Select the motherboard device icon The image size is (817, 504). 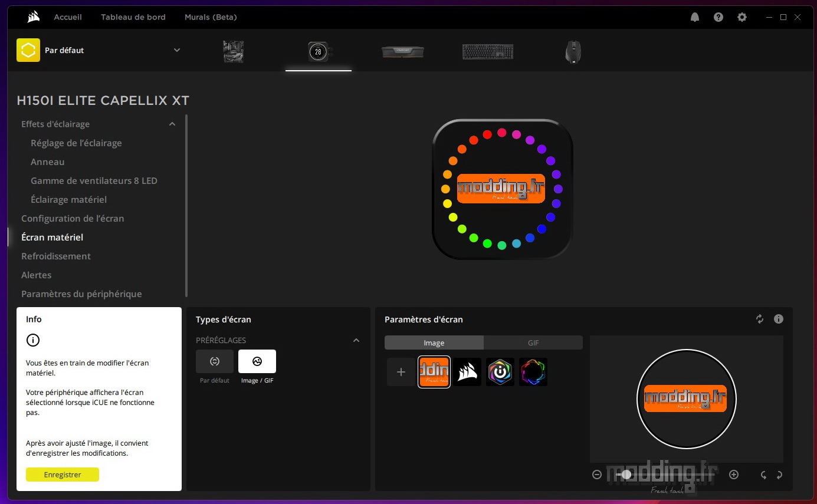point(234,51)
